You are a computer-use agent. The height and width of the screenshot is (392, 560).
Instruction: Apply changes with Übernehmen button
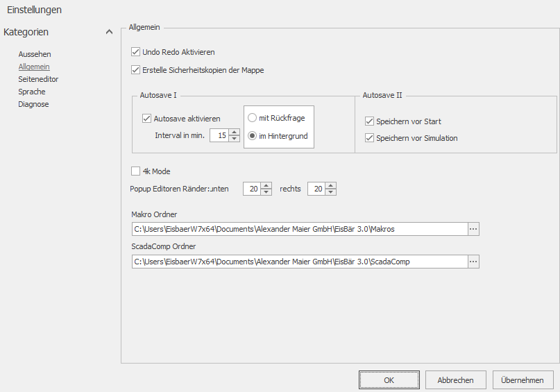[523, 380]
